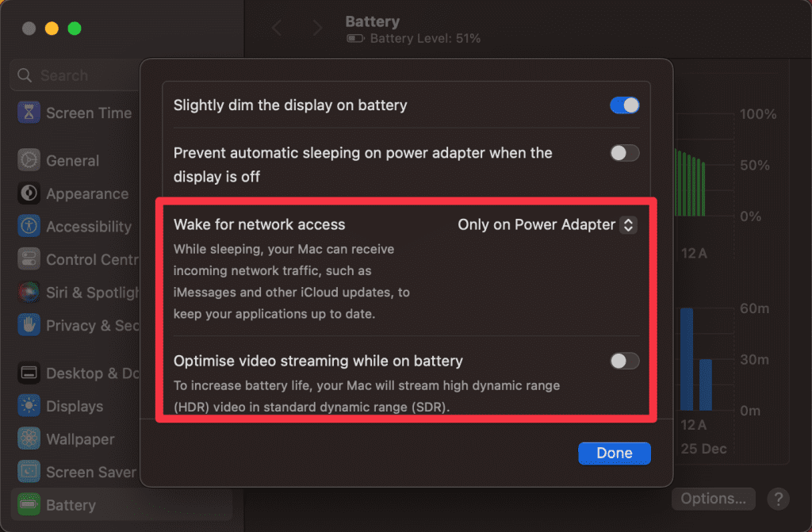Image resolution: width=812 pixels, height=532 pixels.
Task: Open Appearance settings icon in sidebar
Action: 29,193
